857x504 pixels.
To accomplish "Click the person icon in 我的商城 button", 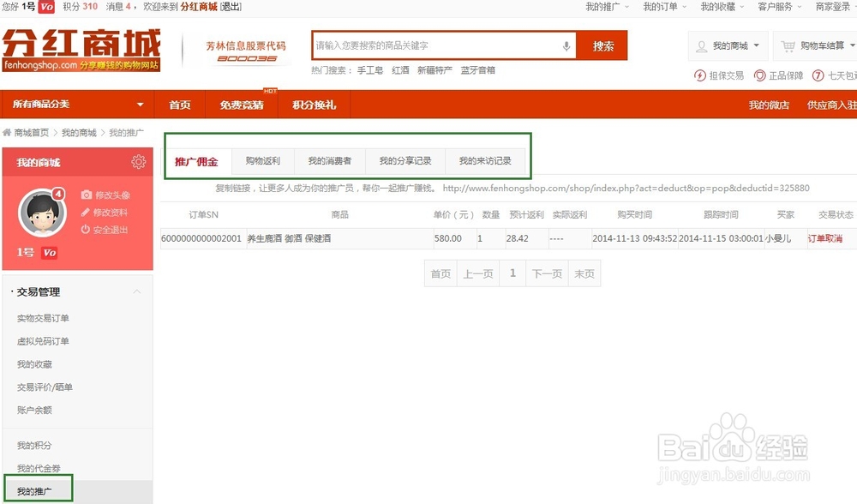I will [701, 46].
